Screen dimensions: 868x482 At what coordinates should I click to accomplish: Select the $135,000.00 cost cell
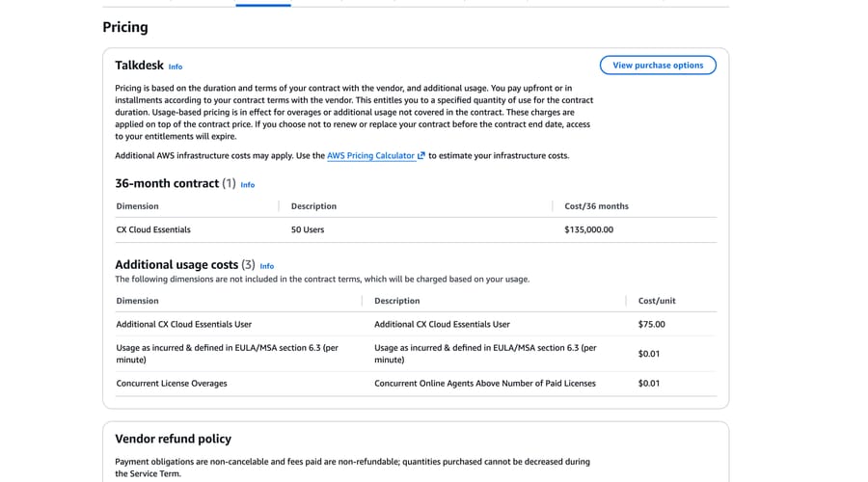[x=589, y=229]
